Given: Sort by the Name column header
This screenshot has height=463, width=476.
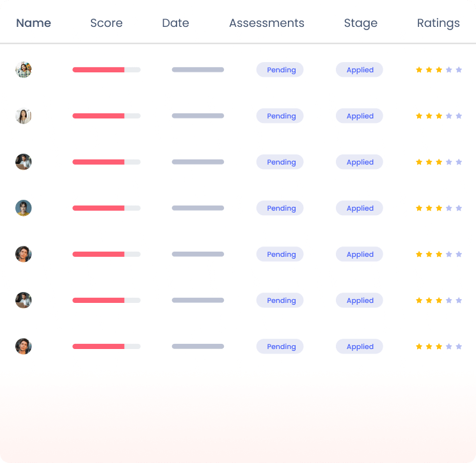Looking at the screenshot, I should click(33, 23).
